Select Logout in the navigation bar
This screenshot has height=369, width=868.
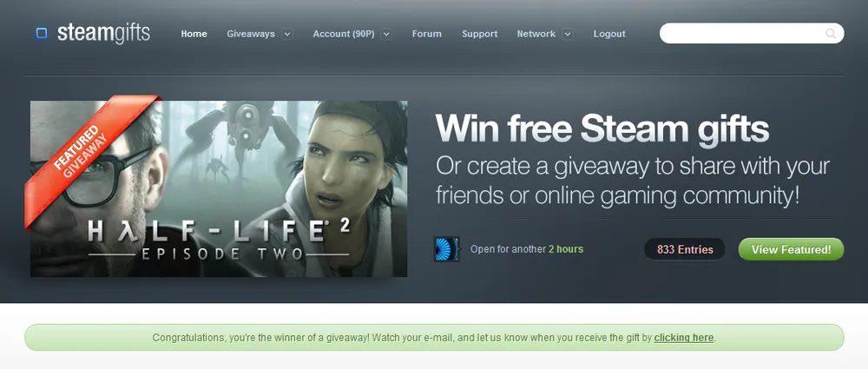tap(609, 34)
